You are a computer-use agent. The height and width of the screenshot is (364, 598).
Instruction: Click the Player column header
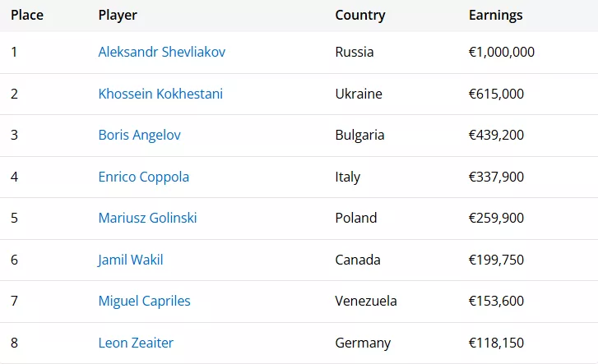118,16
